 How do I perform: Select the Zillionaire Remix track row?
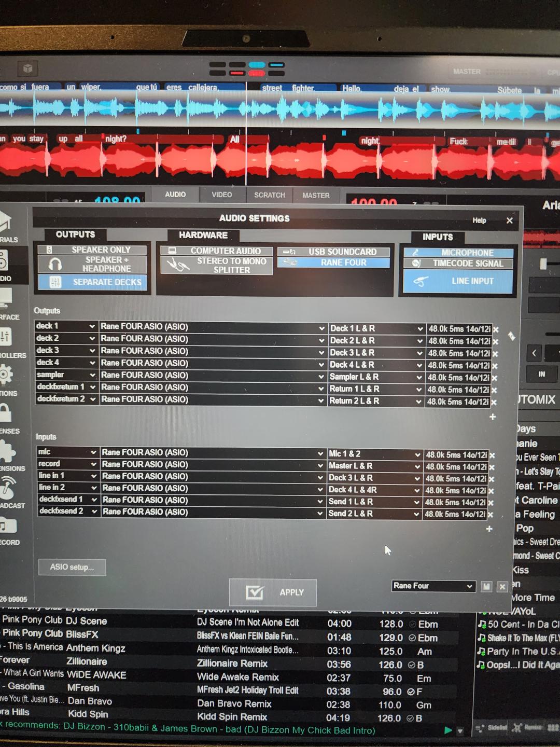[232, 663]
